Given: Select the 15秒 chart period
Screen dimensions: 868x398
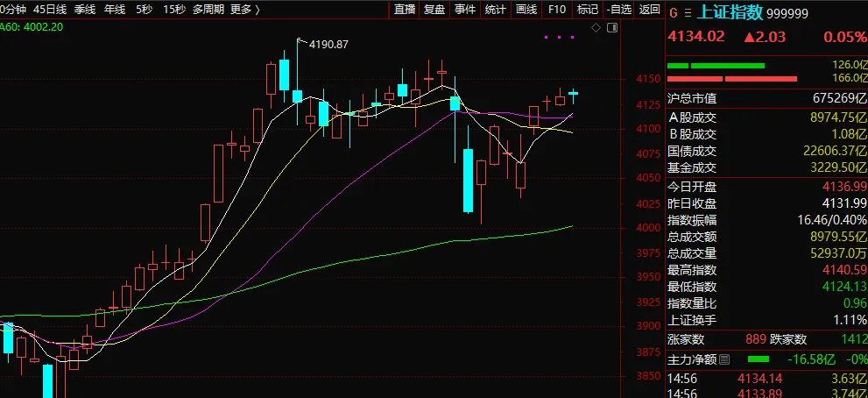Looking at the screenshot, I should 174,10.
